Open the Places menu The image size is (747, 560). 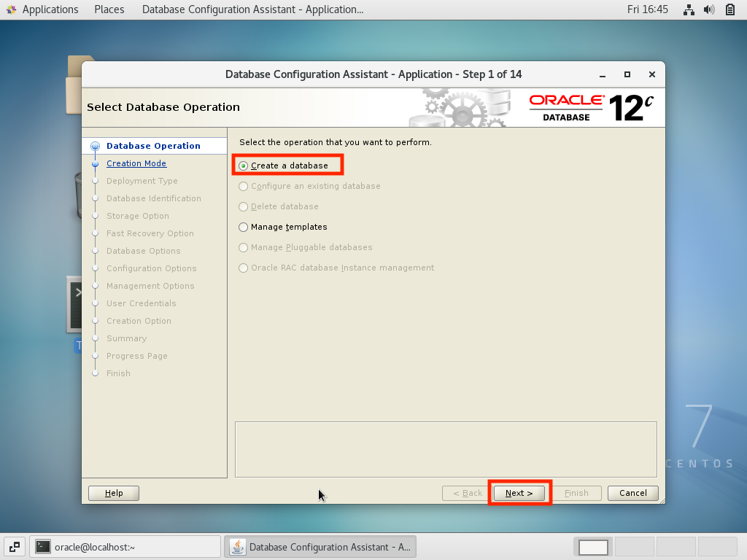[x=109, y=9]
